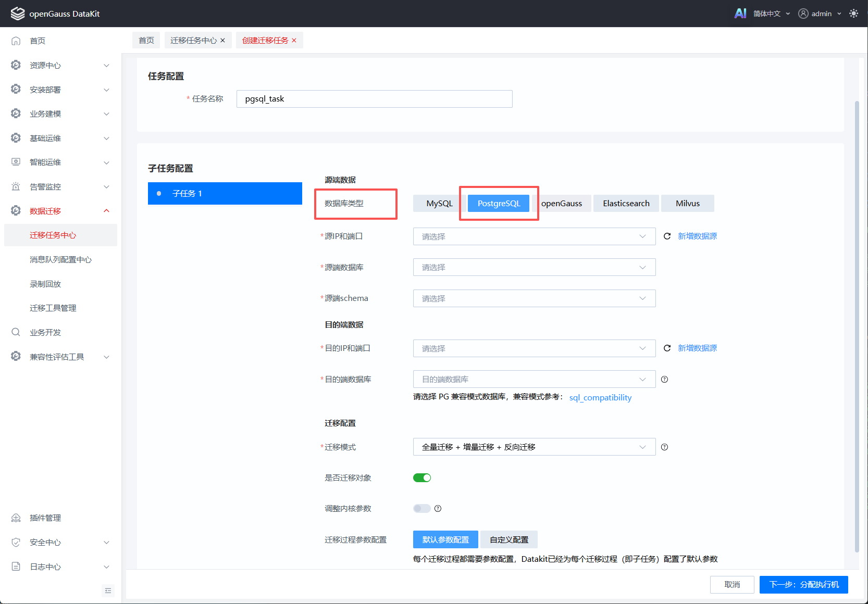Viewport: 868px width, 604px height.
Task: Toggle the light/dark theme sun icon
Action: tap(853, 14)
